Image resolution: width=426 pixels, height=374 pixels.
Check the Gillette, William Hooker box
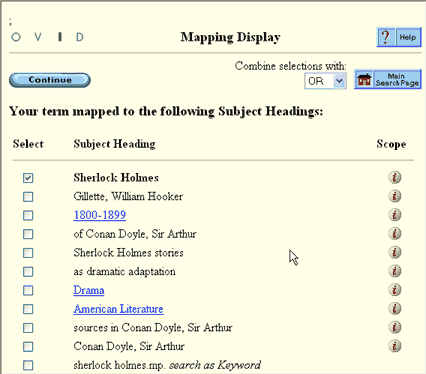(x=28, y=197)
